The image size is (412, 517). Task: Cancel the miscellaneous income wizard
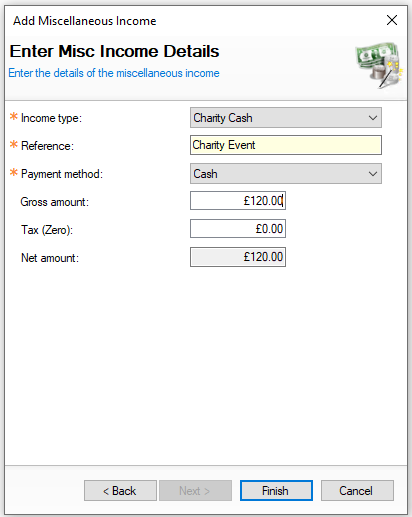click(x=357, y=491)
